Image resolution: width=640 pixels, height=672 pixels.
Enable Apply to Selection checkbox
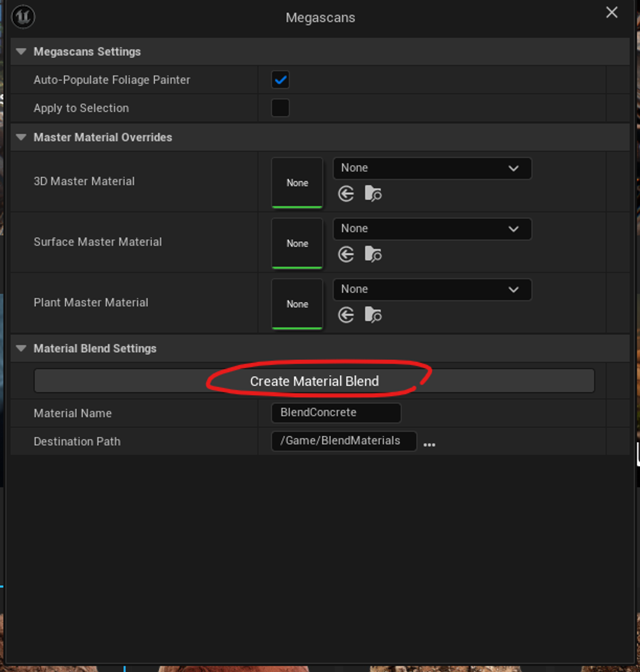280,108
